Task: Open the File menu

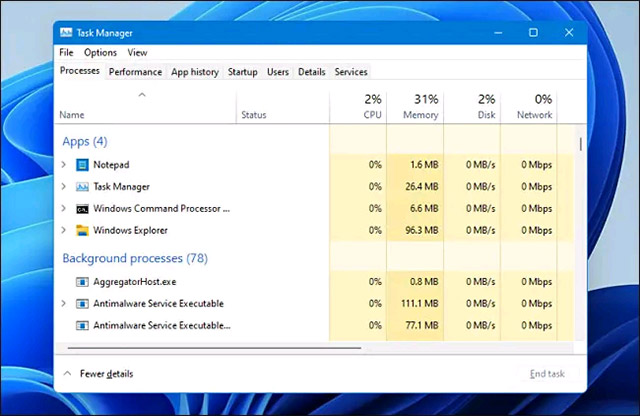Action: [x=66, y=52]
